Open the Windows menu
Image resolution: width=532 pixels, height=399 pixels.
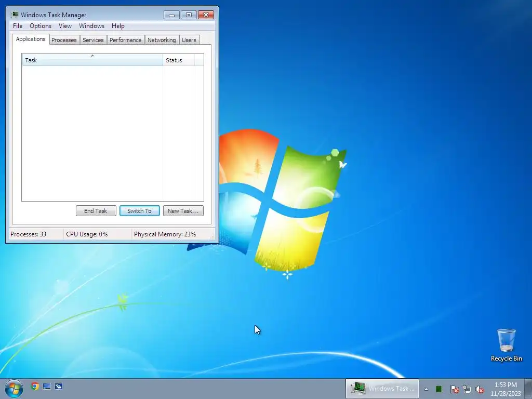pyautogui.click(x=91, y=26)
